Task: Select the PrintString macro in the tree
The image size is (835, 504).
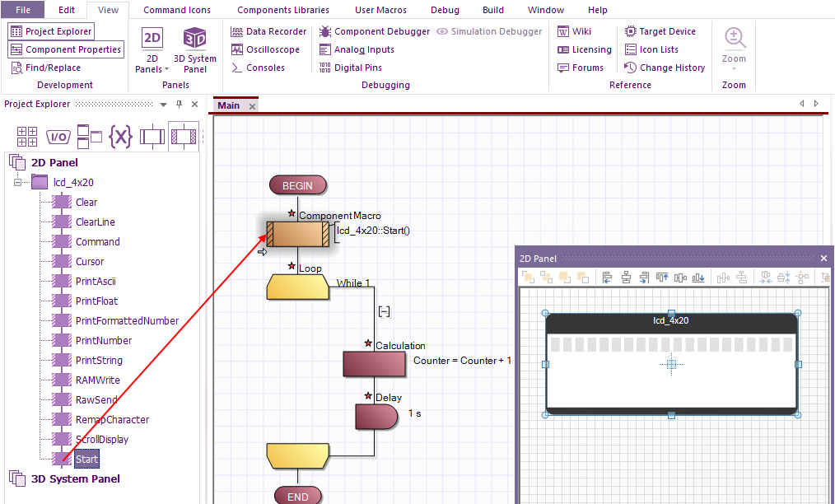Action: coord(99,360)
